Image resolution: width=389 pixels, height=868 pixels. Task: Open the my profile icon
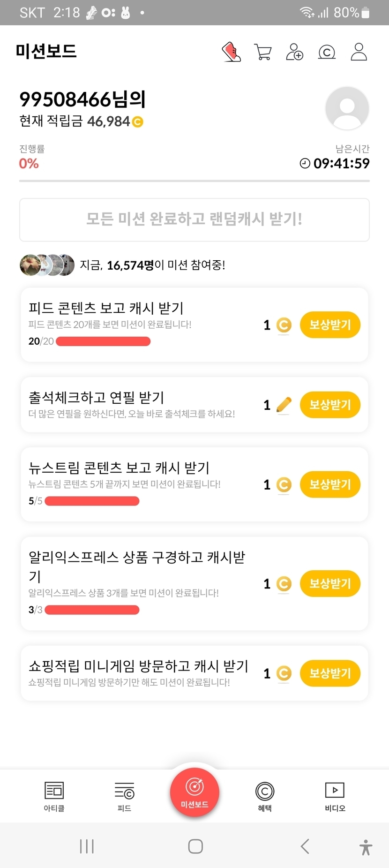tap(359, 52)
